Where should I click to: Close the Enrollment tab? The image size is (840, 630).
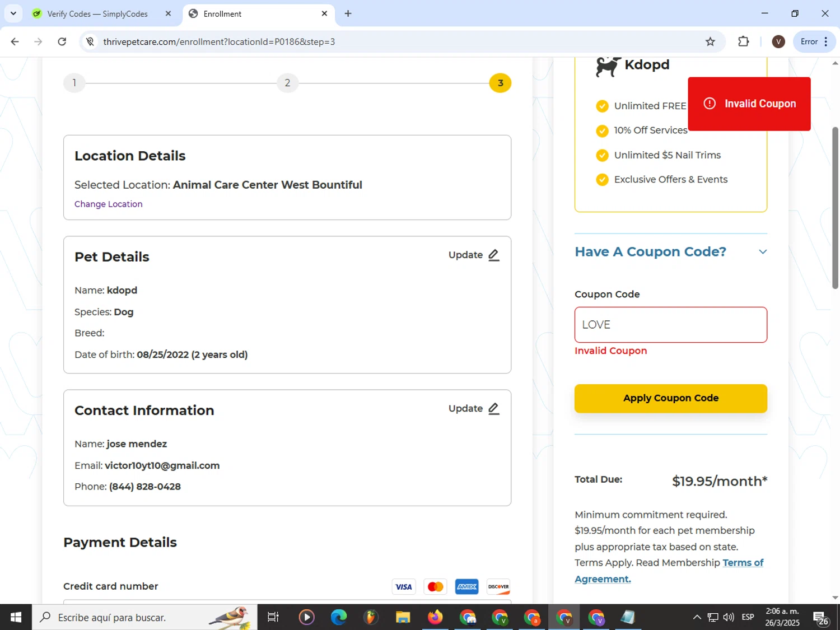[324, 13]
